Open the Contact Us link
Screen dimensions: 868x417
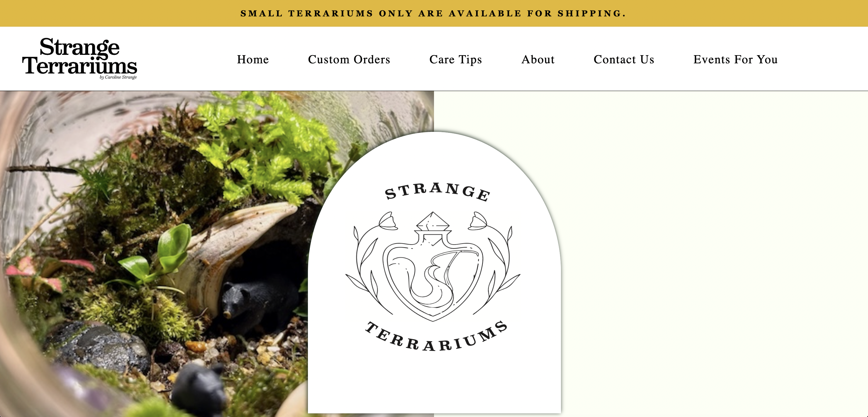pos(624,59)
